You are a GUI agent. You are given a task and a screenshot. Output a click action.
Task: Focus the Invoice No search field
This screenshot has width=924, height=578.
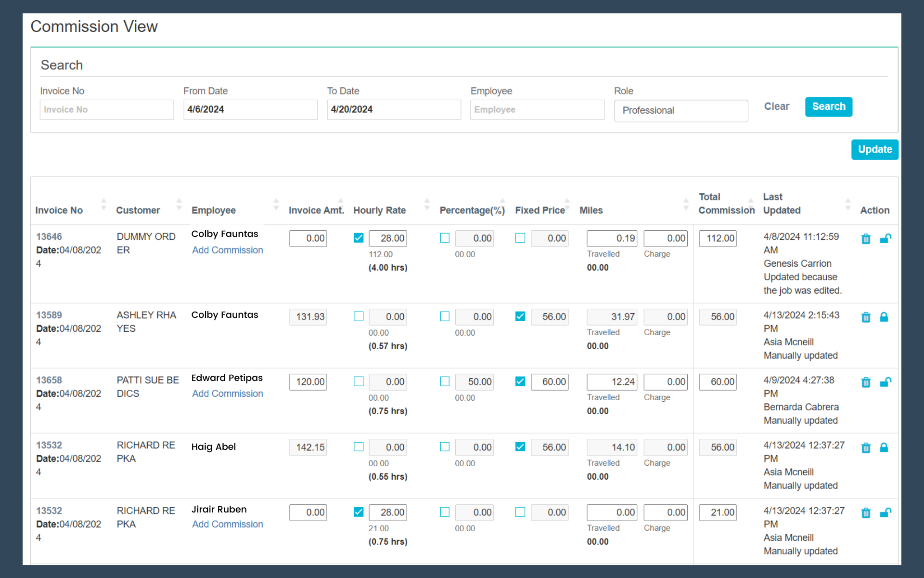tap(107, 110)
